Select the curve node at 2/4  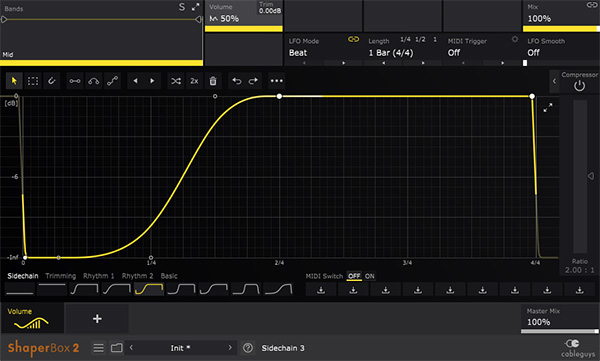(x=279, y=96)
